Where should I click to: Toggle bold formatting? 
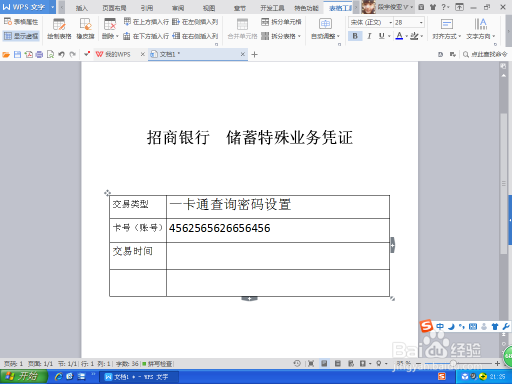(355, 36)
